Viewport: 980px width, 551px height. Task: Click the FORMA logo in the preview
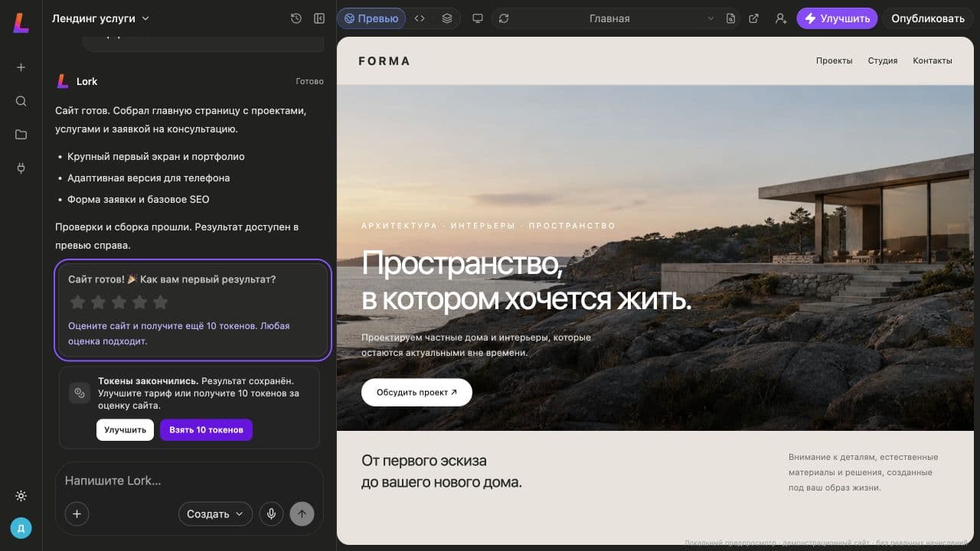click(x=384, y=60)
